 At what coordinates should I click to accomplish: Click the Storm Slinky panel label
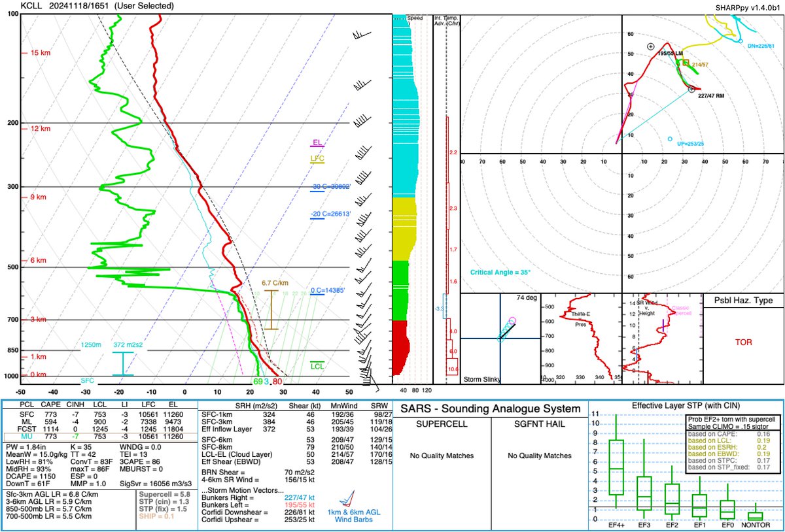click(483, 379)
